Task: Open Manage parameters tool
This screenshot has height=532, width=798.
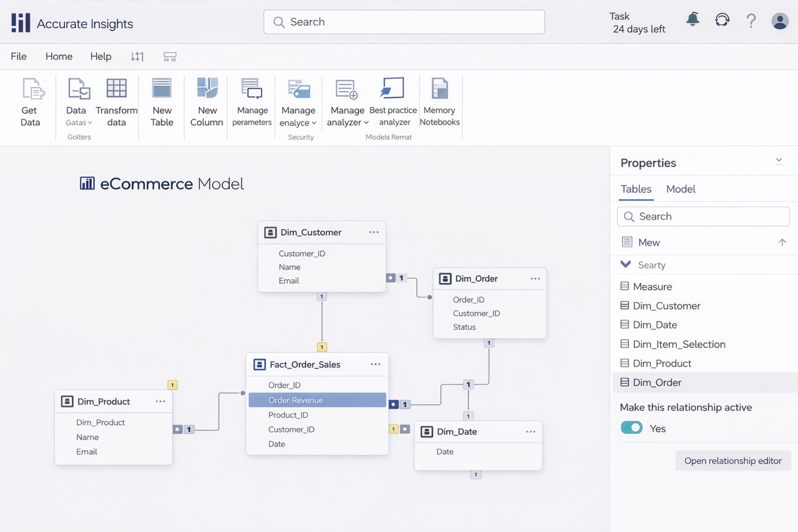Action: [252, 88]
